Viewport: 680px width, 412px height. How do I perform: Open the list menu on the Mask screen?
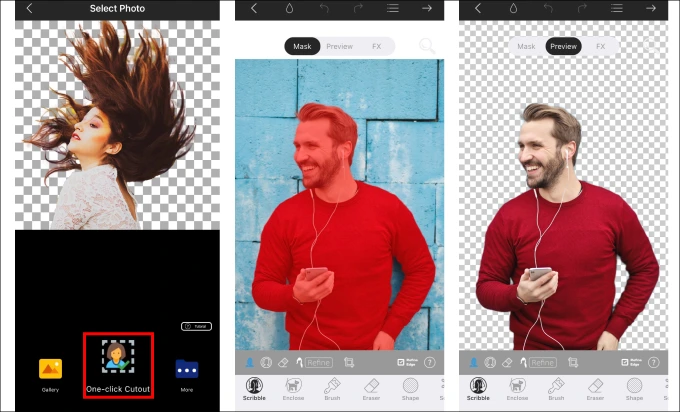(x=393, y=8)
